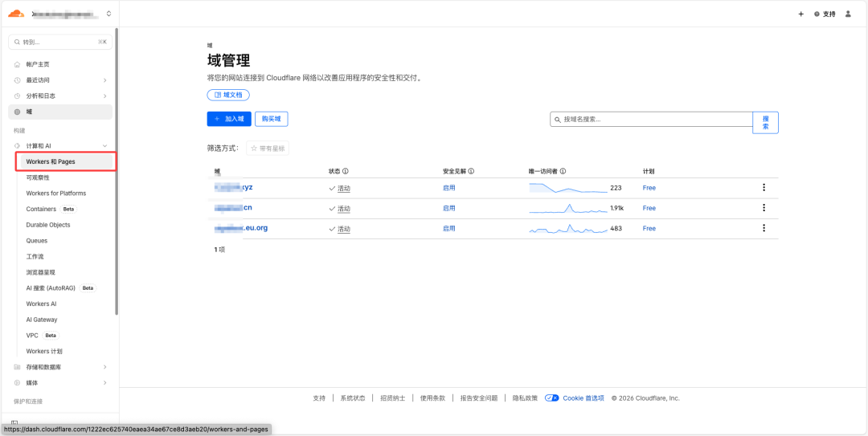868x436 pixels.
Task: Click the 状态 info icon
Action: coord(346,172)
